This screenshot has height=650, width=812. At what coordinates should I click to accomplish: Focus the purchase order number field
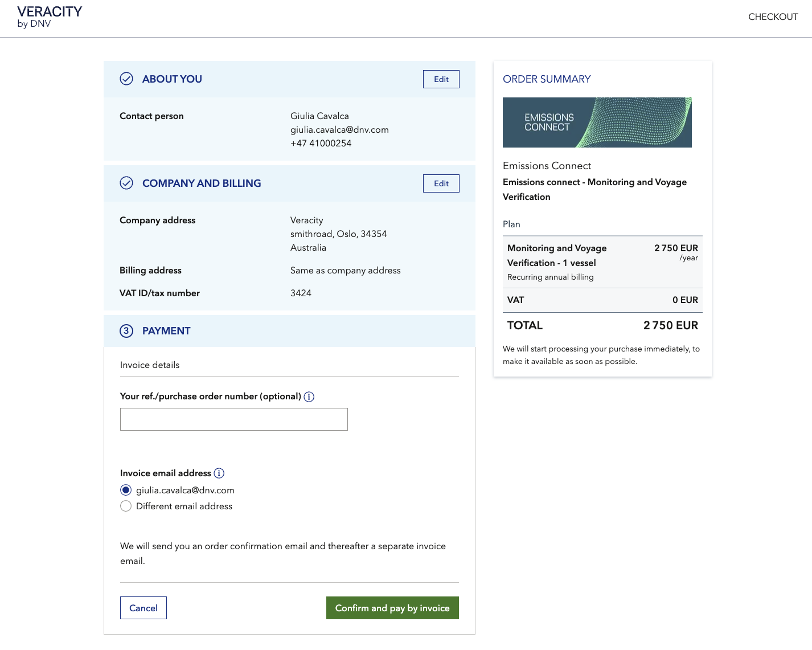233,419
